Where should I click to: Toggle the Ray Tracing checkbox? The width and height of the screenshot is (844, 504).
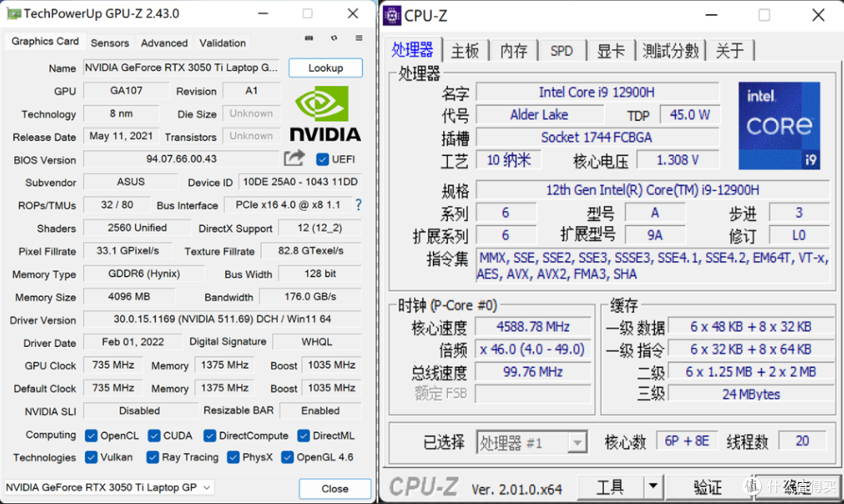[153, 458]
